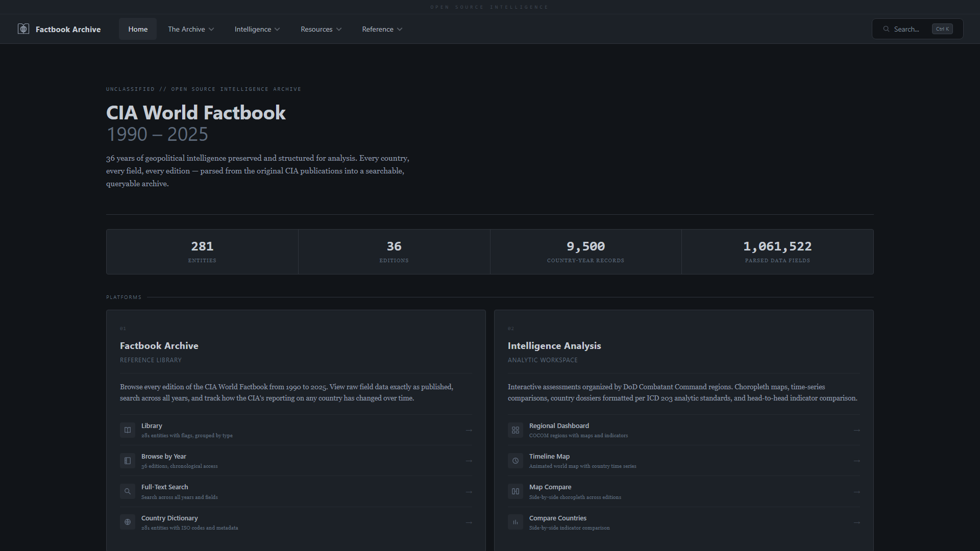Image resolution: width=980 pixels, height=551 pixels.
Task: Click the Library book icon
Action: tap(128, 430)
